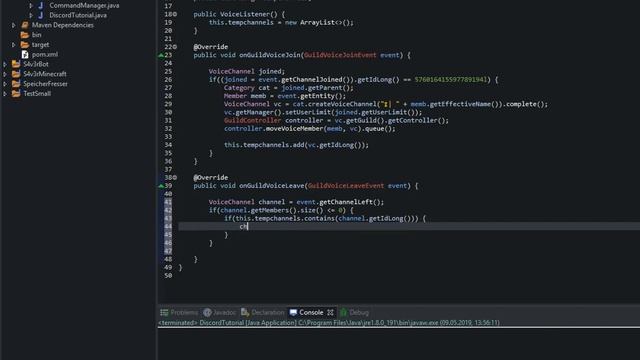640x360 pixels.
Task: Close the Console view tab
Action: [x=330, y=313]
